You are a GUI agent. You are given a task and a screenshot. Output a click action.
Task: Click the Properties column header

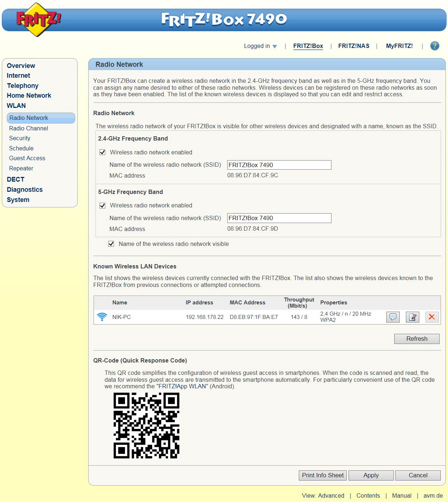pyautogui.click(x=334, y=303)
